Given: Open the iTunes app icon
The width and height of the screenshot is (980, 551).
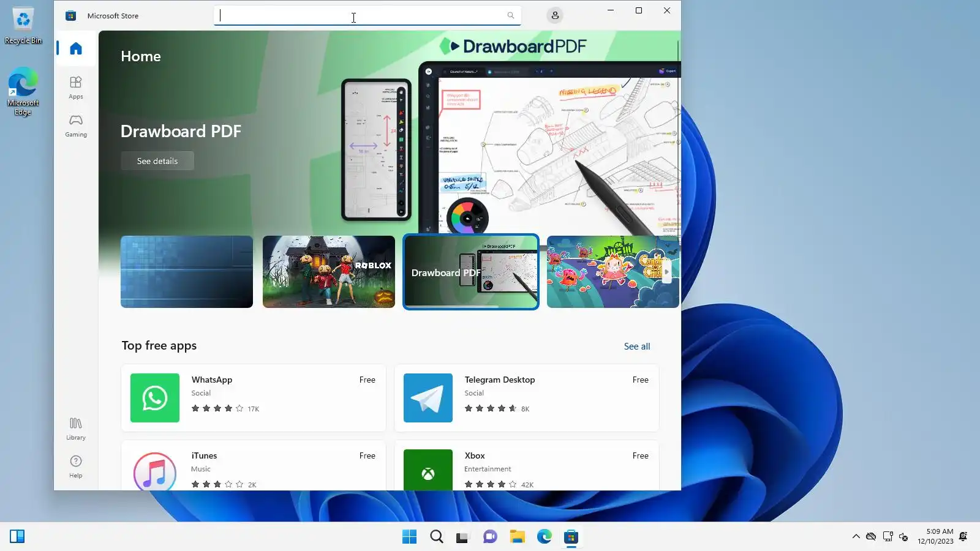Looking at the screenshot, I should click(155, 470).
